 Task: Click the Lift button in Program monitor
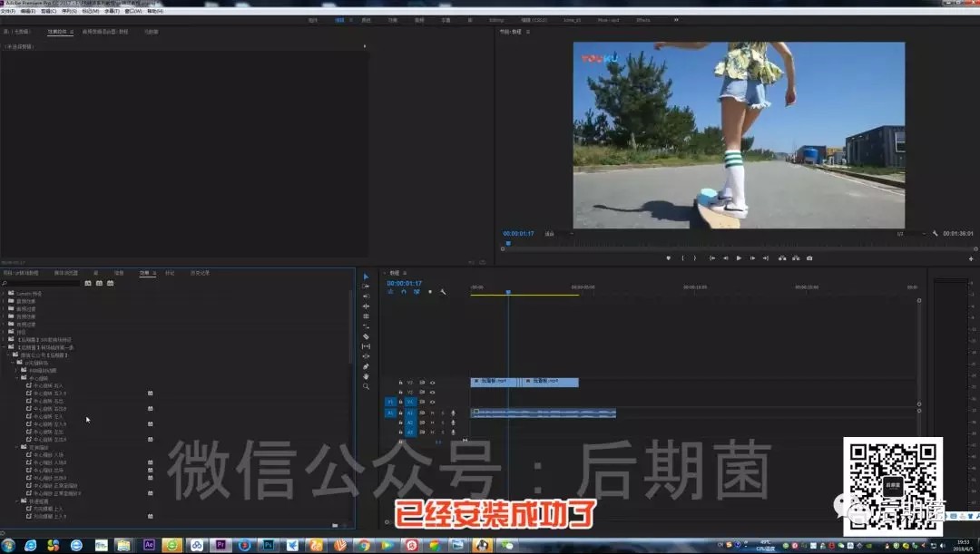click(x=782, y=258)
